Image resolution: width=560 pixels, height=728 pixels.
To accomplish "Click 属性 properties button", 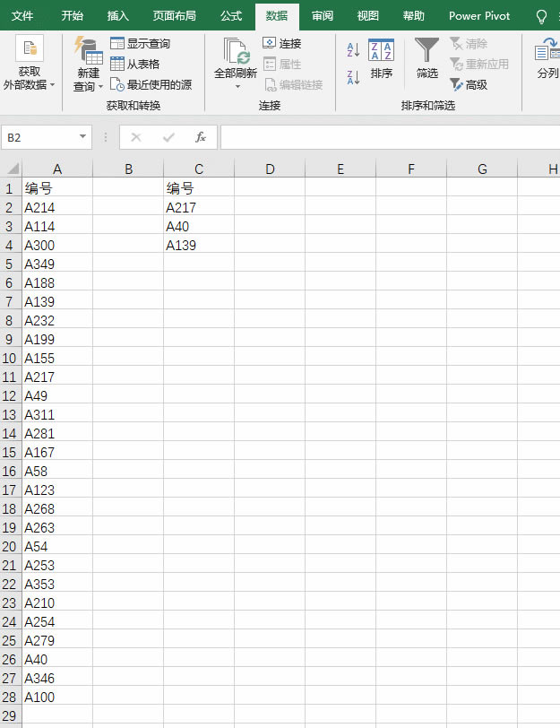I will (x=282, y=64).
